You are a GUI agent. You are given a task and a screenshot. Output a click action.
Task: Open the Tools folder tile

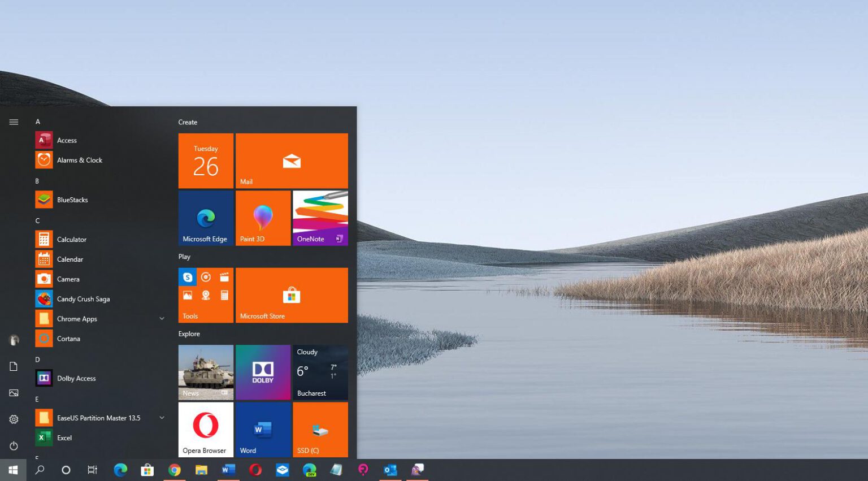pyautogui.click(x=206, y=295)
